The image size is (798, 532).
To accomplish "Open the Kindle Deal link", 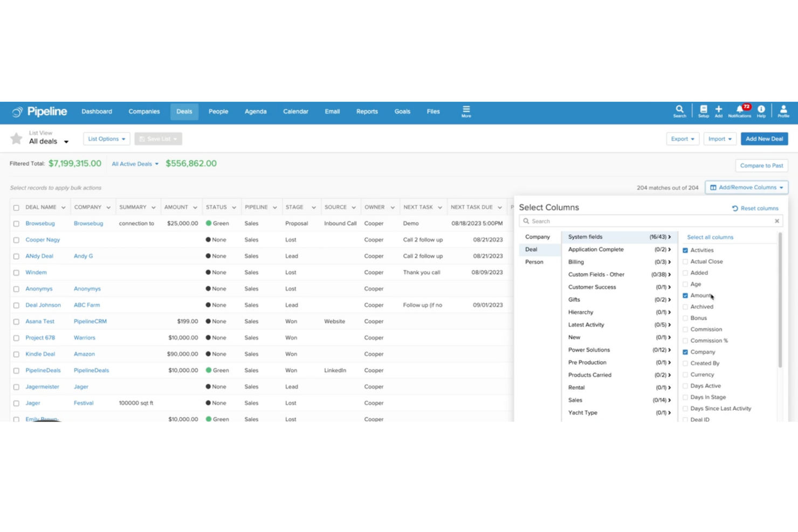I will click(x=40, y=354).
